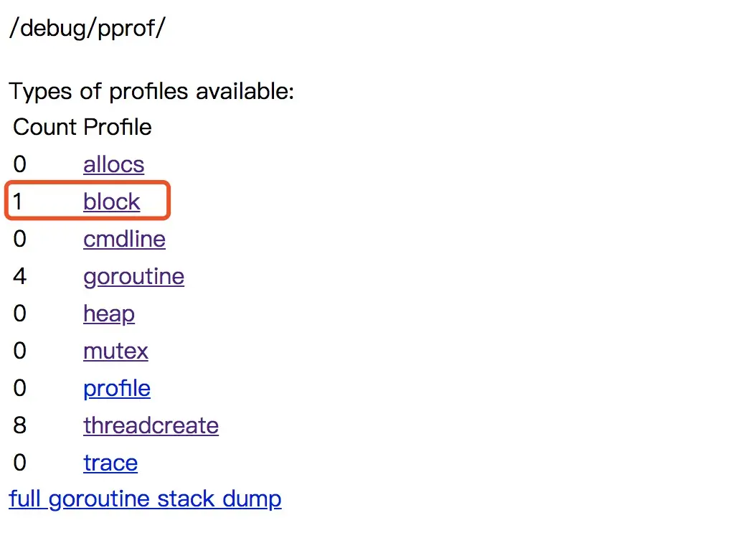Open the full goroutine stack dump link

(x=145, y=499)
